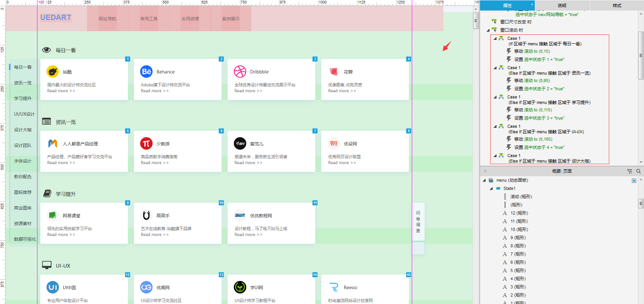The image size is (644, 304).
Task: Click the 问卷调查 floating side button
Action: click(x=418, y=222)
